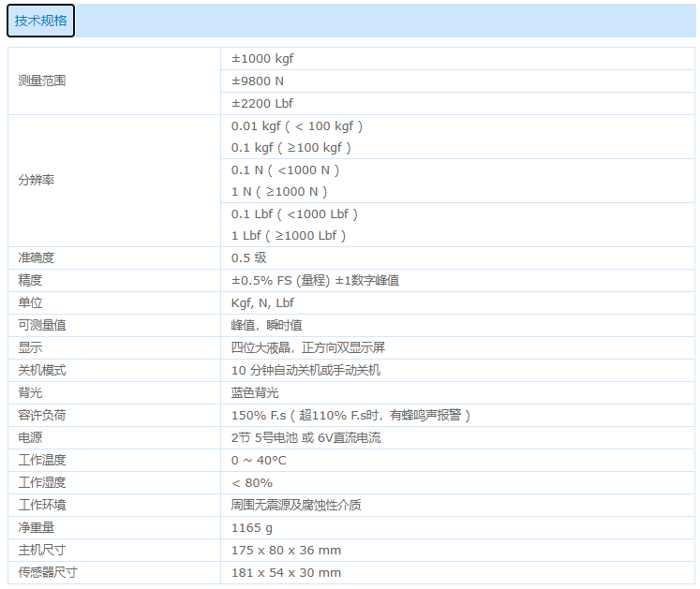This screenshot has width=700, height=589.
Task: Click the Kgf, N, Lbf units value
Action: point(262,302)
